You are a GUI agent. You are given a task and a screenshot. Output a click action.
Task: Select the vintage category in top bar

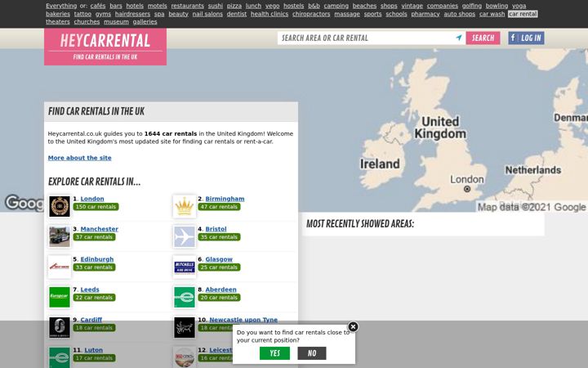coord(412,6)
